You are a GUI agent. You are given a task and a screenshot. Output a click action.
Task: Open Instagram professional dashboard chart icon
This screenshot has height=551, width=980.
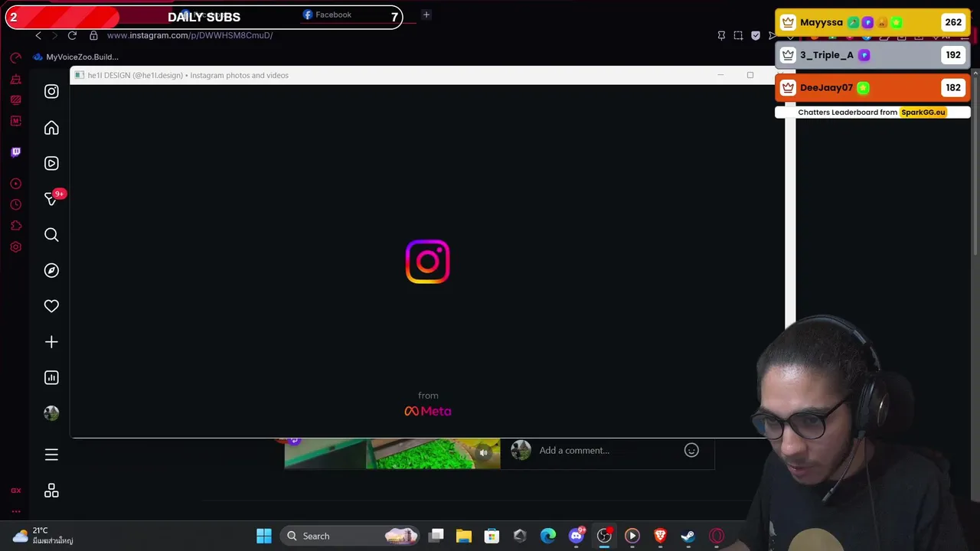[x=51, y=377]
